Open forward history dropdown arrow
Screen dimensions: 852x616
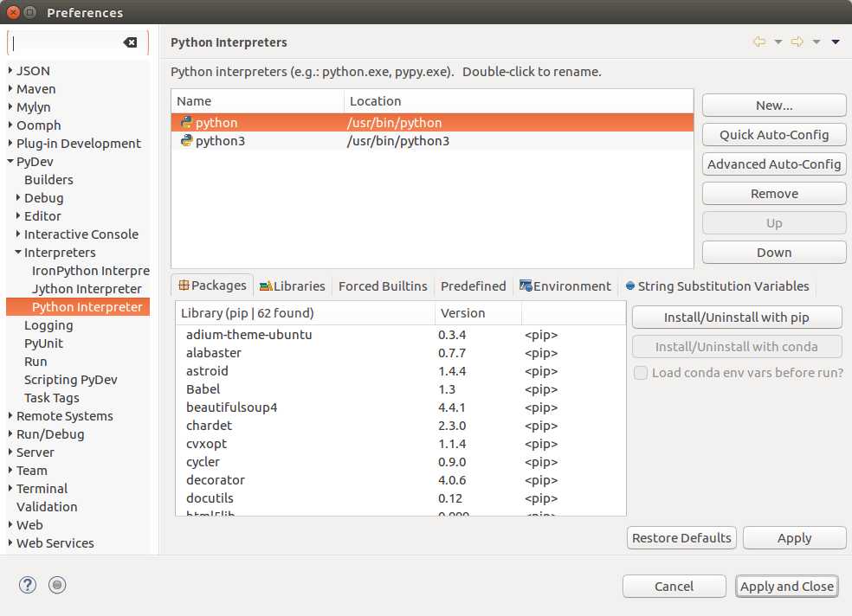click(816, 42)
